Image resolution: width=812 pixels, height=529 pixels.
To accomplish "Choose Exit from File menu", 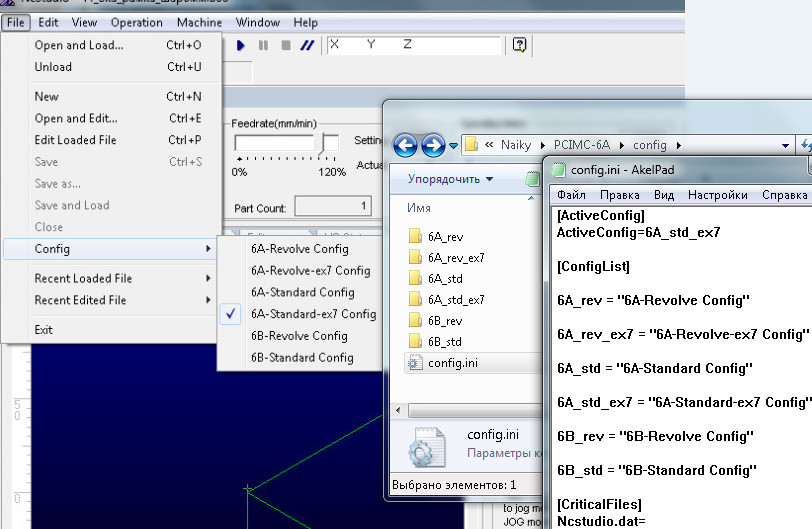I will click(x=111, y=330).
